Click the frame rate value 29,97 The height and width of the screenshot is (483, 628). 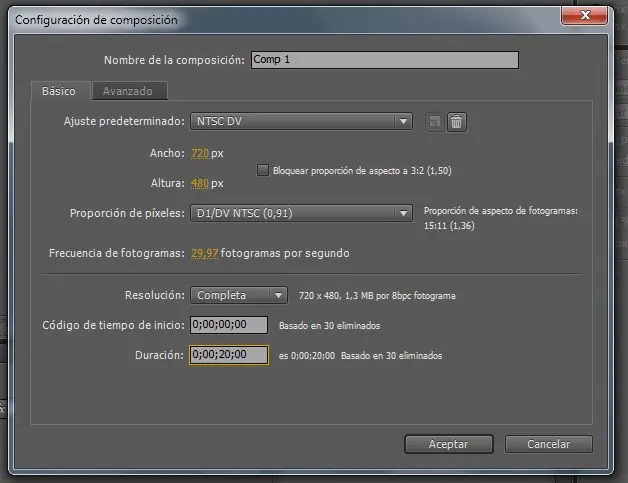click(205, 254)
